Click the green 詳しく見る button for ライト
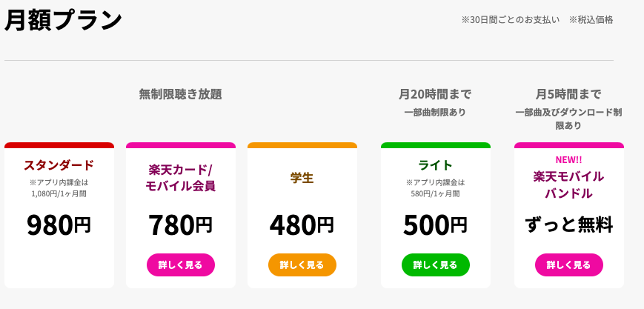This screenshot has width=644, height=309. (x=435, y=265)
